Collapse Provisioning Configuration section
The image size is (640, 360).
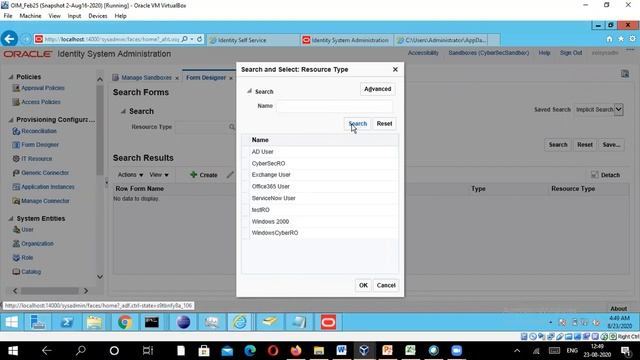pyautogui.click(x=11, y=120)
